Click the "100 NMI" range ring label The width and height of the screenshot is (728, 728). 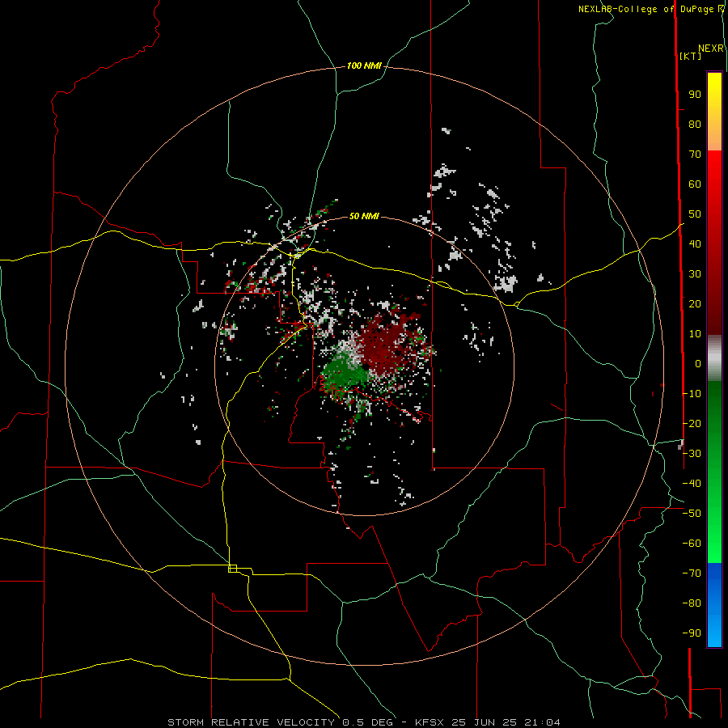[364, 66]
